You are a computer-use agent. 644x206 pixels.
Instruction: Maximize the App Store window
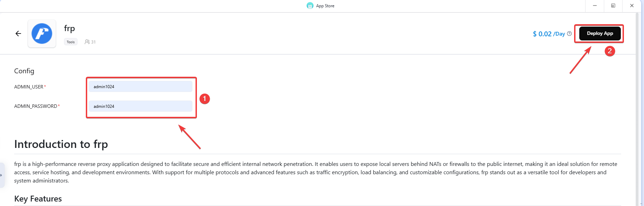tap(613, 6)
